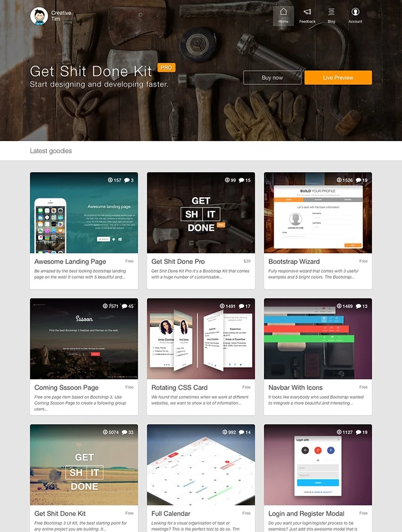Image resolution: width=402 pixels, height=532 pixels.
Task: Open comments count 13 on Navbar With Icons
Action: 362,306
